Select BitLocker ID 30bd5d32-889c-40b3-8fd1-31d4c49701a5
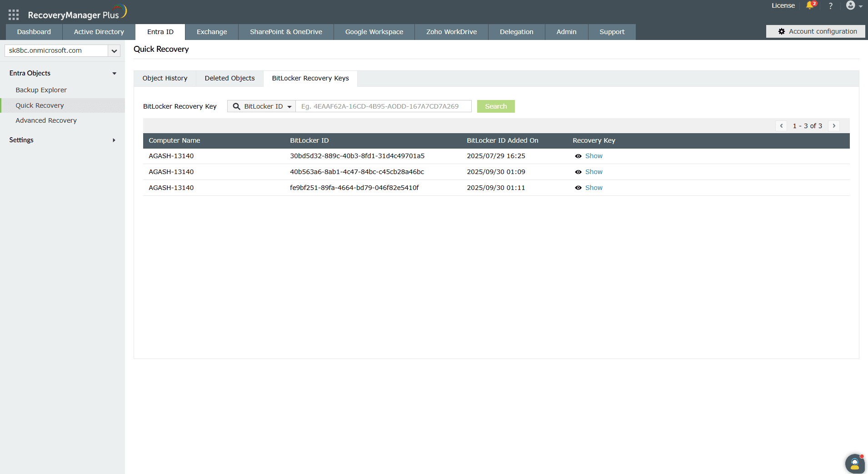Image resolution: width=868 pixels, height=474 pixels. [357, 156]
